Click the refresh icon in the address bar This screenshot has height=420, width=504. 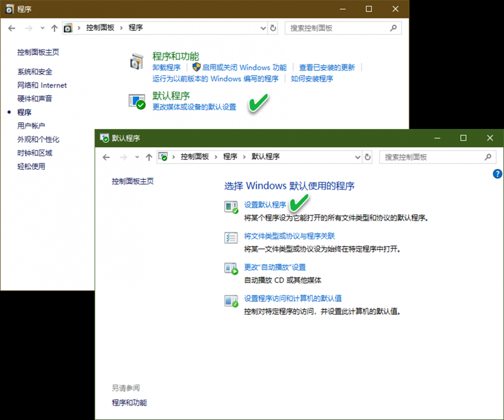click(368, 157)
